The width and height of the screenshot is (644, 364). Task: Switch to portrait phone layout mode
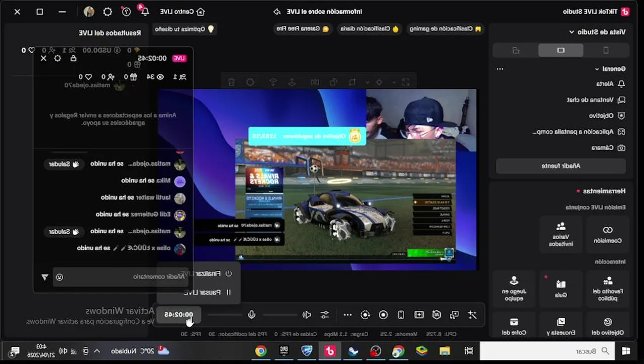(606, 50)
